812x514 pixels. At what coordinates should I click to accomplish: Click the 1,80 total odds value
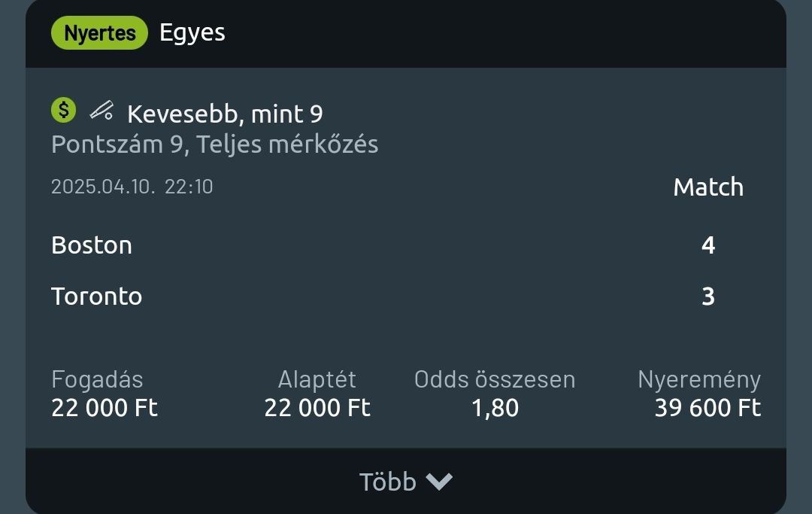(x=495, y=408)
